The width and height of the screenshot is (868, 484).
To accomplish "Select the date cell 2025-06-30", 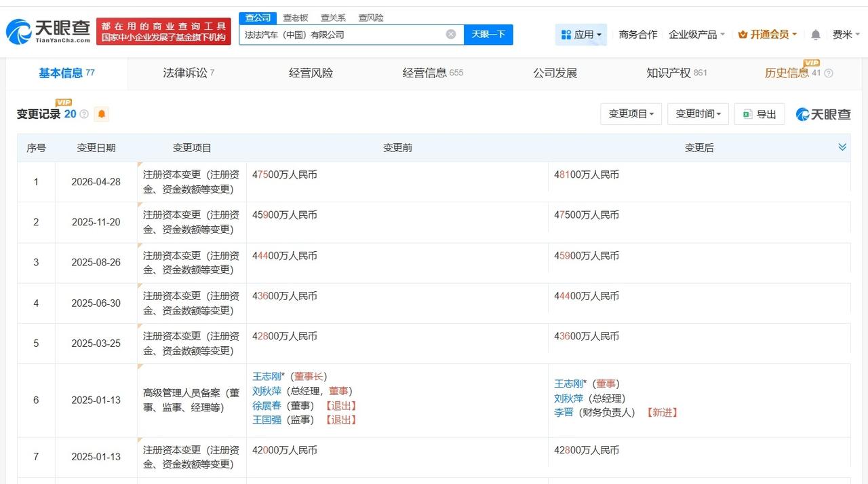I will pos(96,303).
